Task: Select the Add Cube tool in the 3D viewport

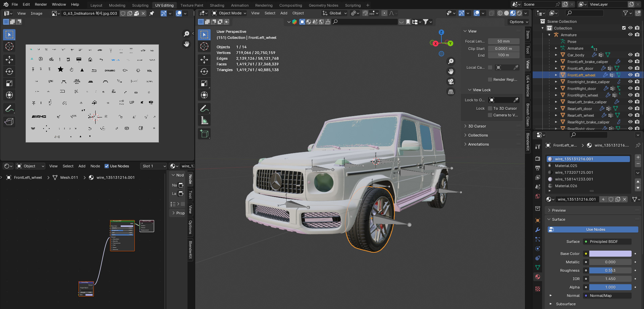Action: coord(204,134)
